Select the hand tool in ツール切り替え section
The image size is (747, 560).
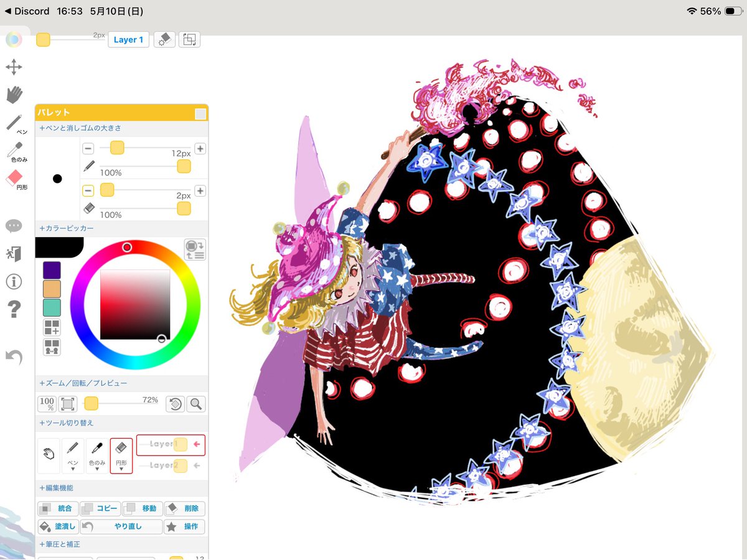pyautogui.click(x=49, y=456)
